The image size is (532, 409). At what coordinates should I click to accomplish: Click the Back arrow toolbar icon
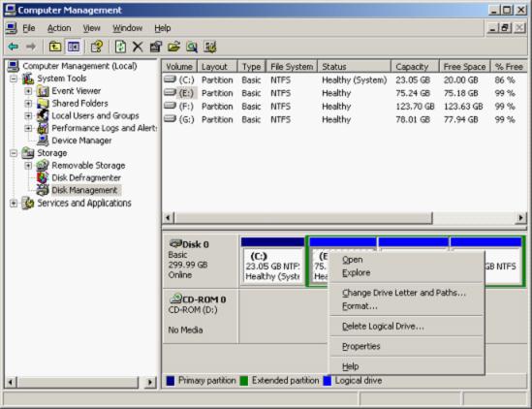click(14, 47)
